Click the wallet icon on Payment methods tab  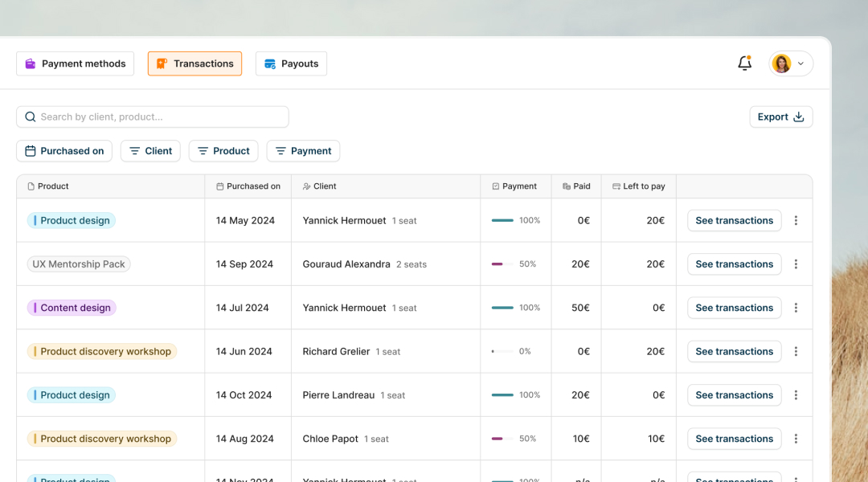[31, 63]
